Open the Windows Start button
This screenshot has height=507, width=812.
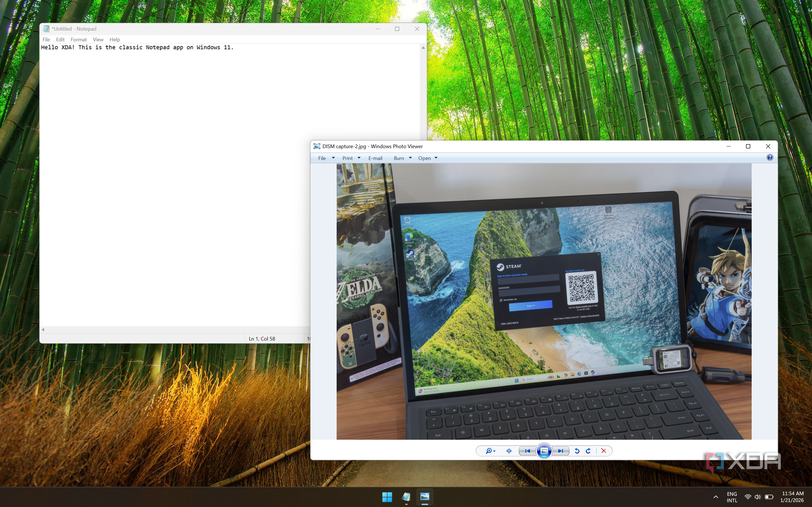click(x=387, y=497)
